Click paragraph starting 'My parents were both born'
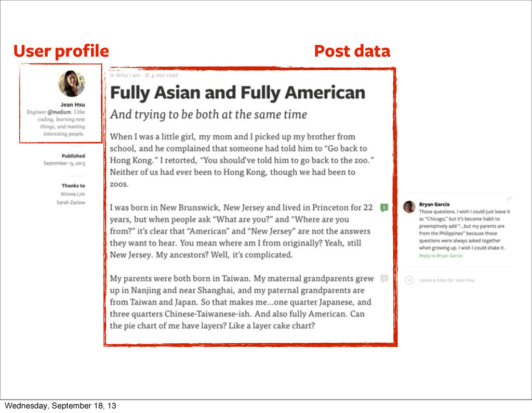 242,302
